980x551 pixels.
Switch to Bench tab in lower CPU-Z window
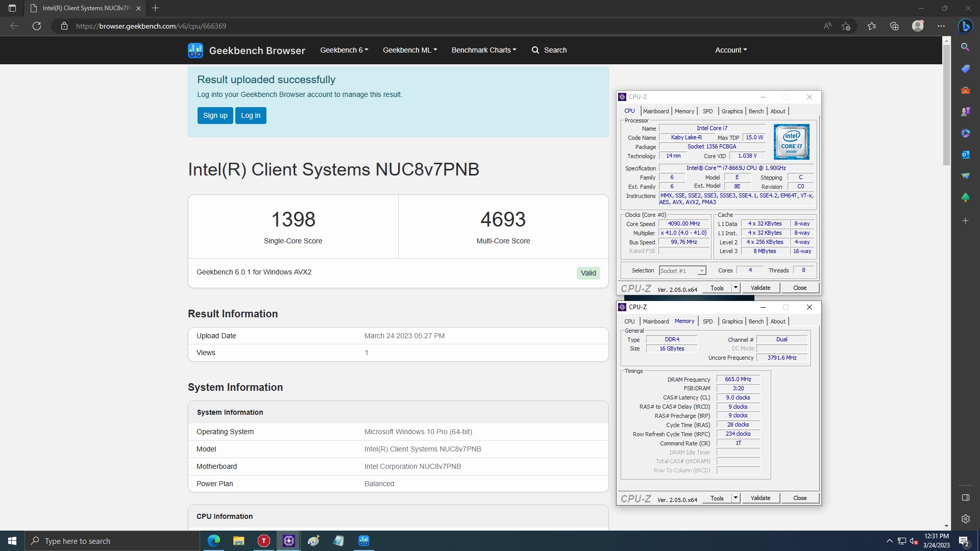[x=756, y=321]
